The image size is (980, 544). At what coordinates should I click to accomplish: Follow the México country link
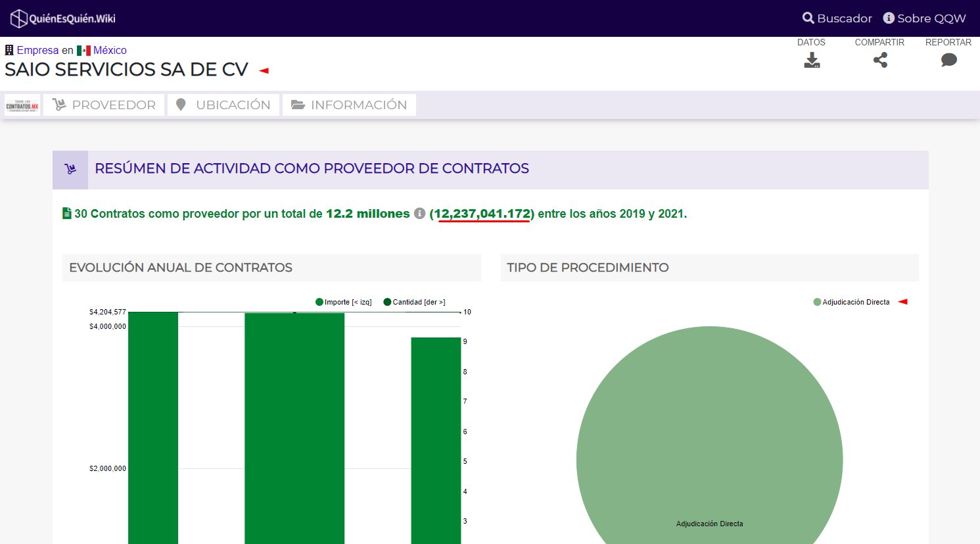[x=110, y=50]
